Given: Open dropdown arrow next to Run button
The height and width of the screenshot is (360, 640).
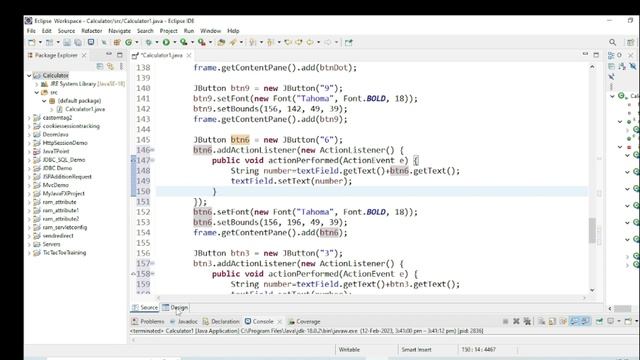Looking at the screenshot, I should (x=175, y=42).
